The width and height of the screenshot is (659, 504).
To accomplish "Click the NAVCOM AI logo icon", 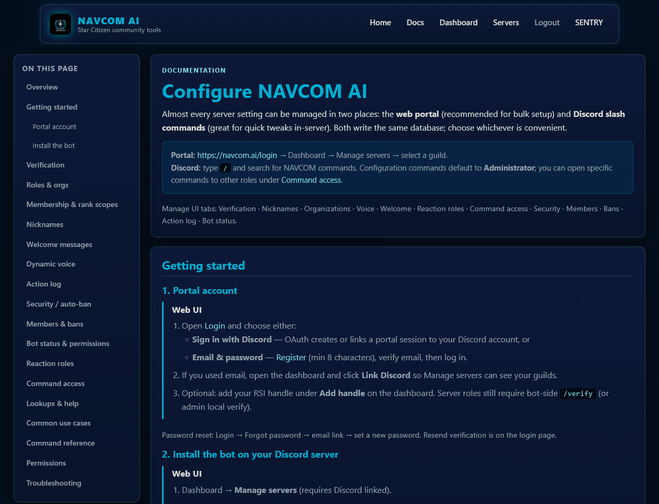I will tap(60, 24).
